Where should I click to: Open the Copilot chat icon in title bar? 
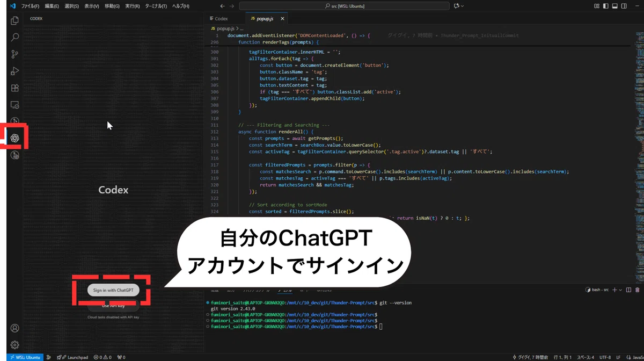(457, 6)
